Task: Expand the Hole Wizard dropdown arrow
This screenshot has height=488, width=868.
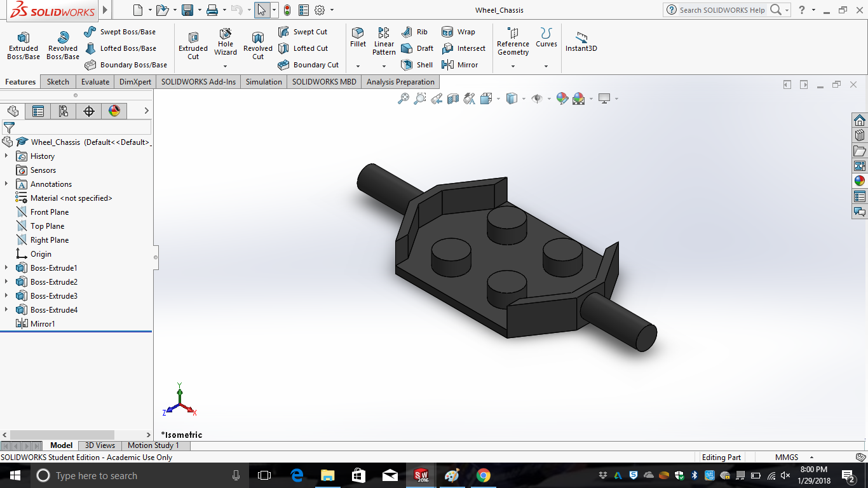Action: pyautogui.click(x=226, y=66)
